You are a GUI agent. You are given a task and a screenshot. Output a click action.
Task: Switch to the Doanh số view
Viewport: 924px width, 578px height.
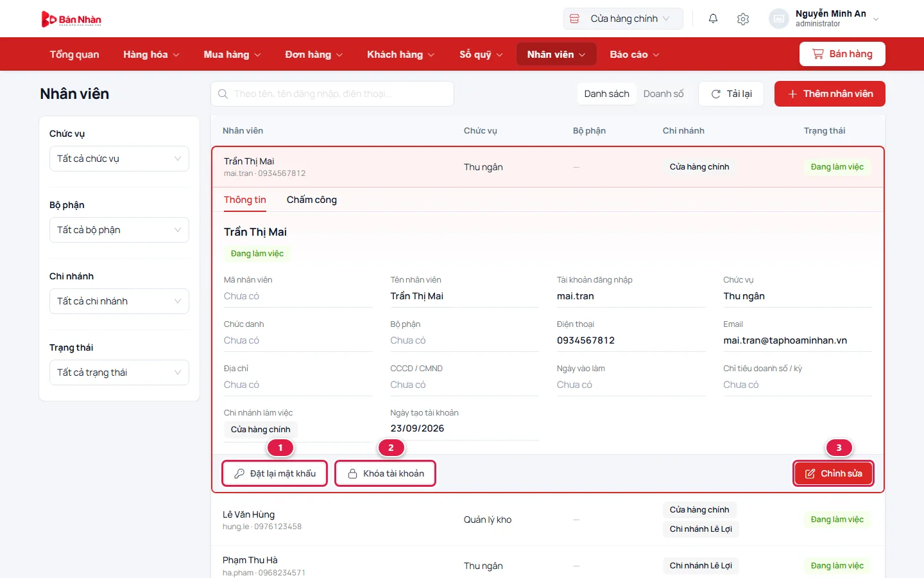point(663,94)
